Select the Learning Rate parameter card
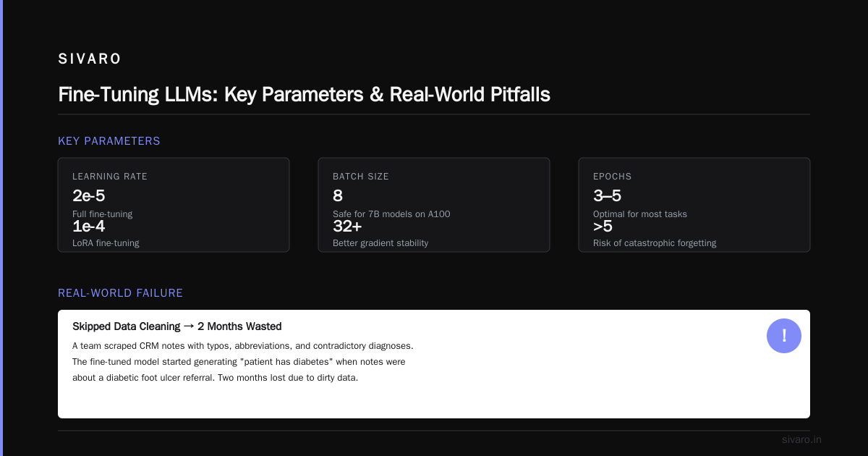Screen dimensions: 868x456 click(x=174, y=205)
